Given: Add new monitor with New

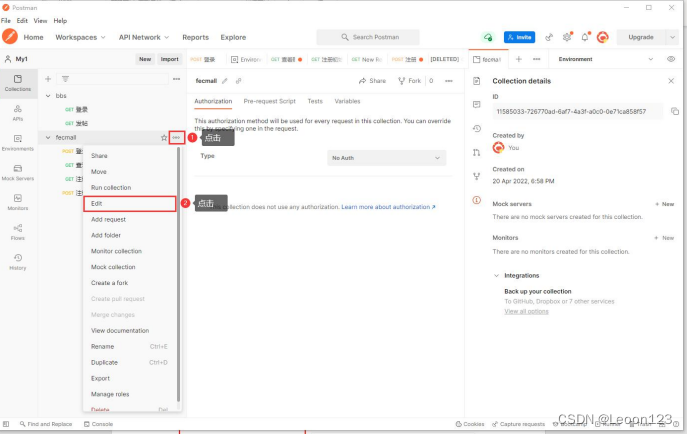Looking at the screenshot, I should [x=664, y=238].
